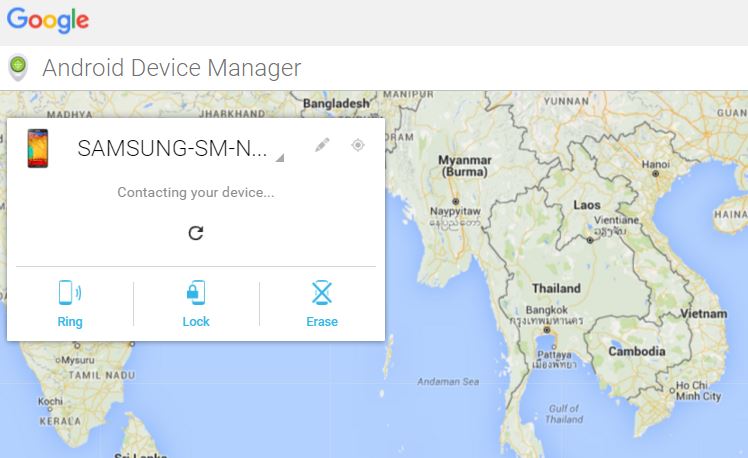Click the Lock label
The height and width of the screenshot is (458, 748).
196,322
